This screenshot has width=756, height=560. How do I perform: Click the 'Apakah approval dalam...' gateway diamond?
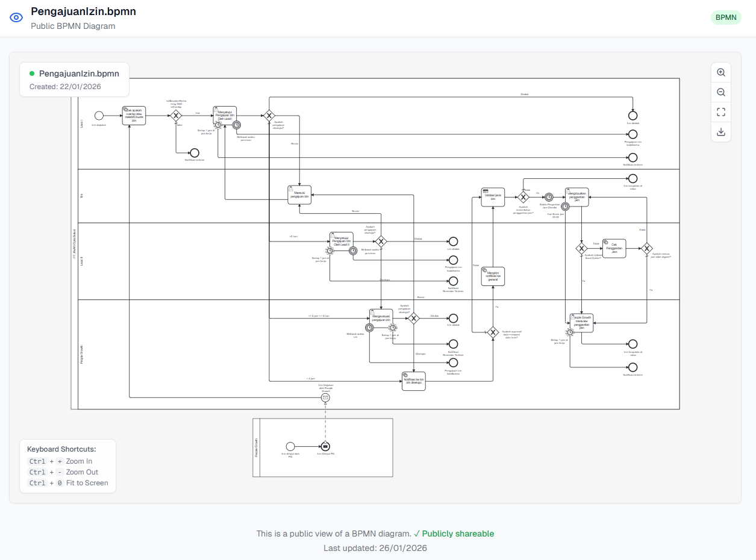point(493,332)
